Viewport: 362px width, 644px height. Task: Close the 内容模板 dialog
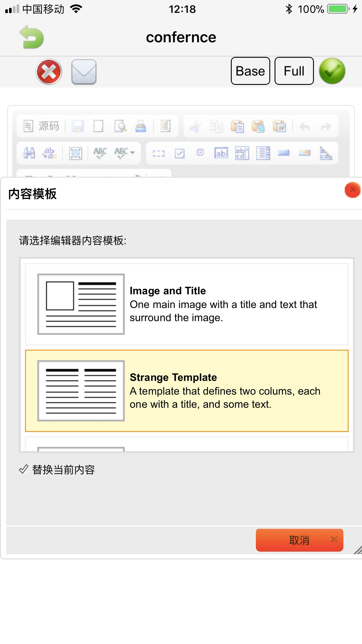[x=352, y=190]
